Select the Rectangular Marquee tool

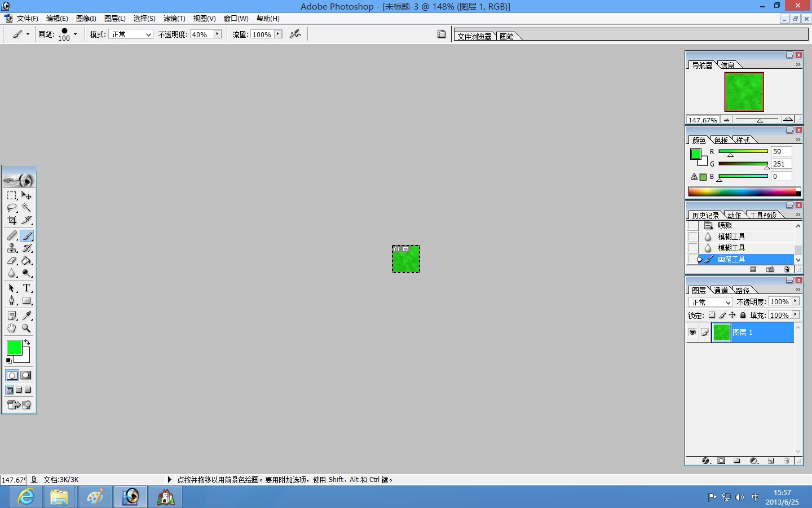(12, 195)
